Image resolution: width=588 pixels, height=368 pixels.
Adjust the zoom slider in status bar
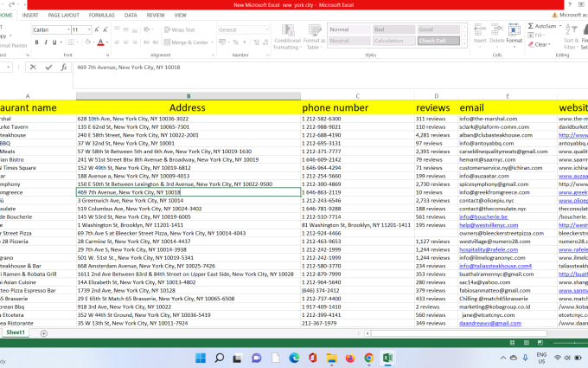[574, 343]
